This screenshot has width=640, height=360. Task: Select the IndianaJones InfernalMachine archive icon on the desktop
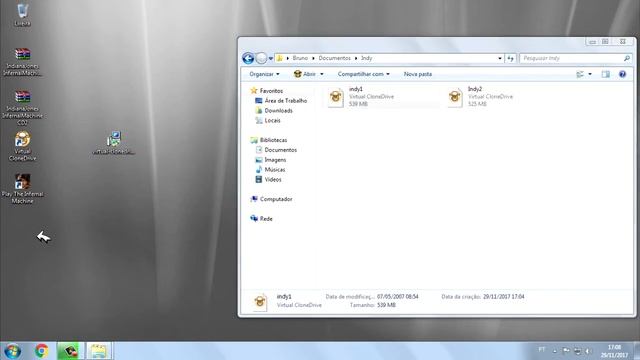coord(22,62)
